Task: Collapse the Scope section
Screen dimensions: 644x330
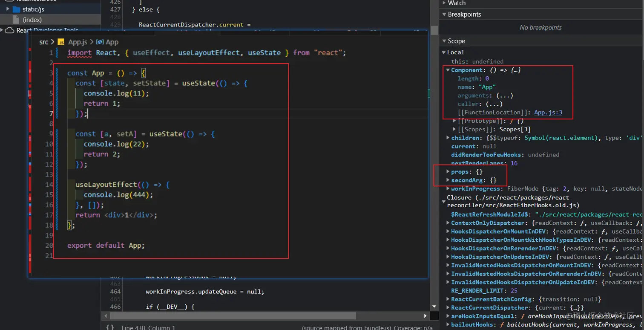Action: point(444,41)
